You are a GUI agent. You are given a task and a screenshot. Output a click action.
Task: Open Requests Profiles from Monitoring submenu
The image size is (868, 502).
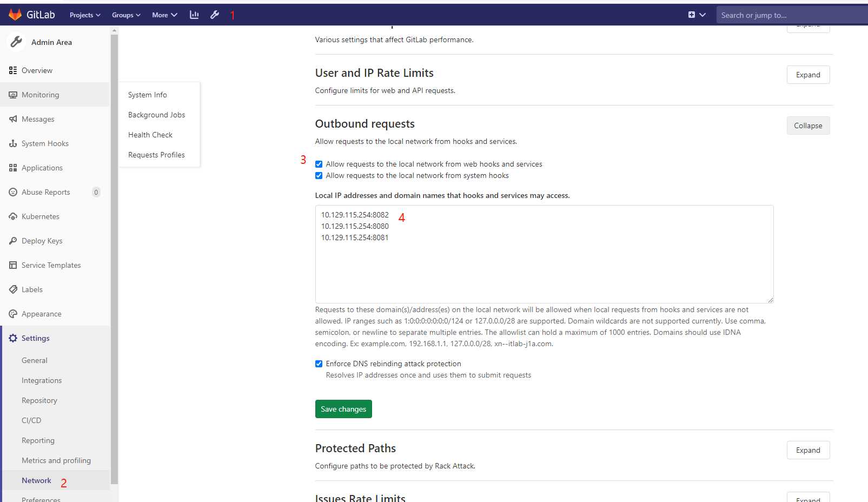tap(156, 155)
